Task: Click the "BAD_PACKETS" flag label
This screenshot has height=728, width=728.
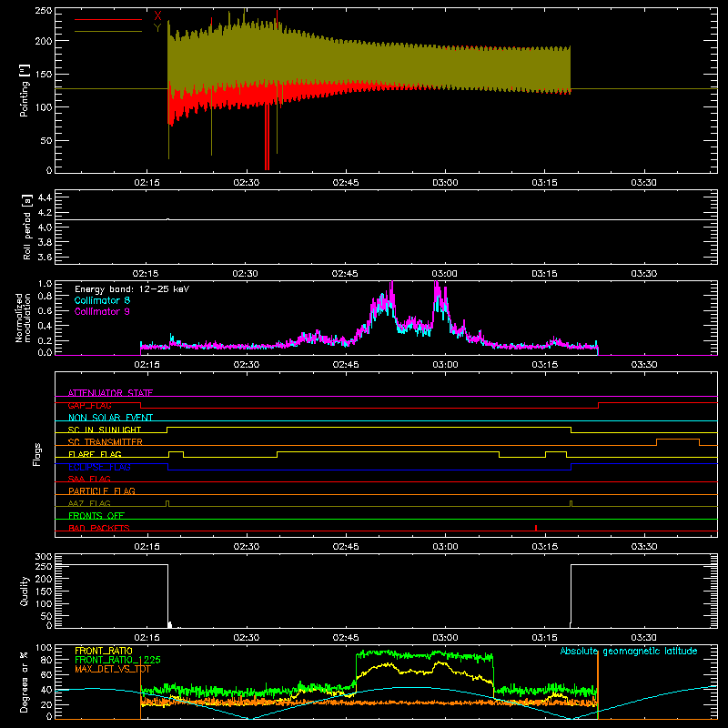Action: click(x=99, y=528)
